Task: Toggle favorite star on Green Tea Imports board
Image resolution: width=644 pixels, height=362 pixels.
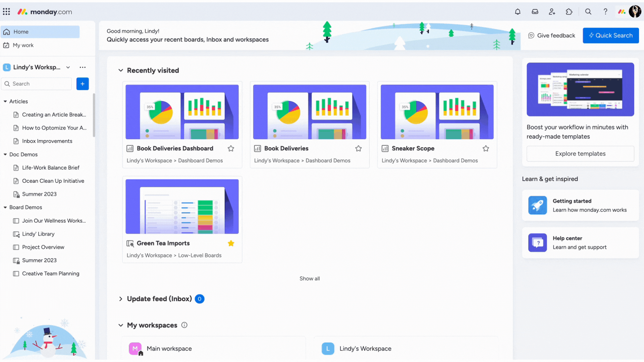Action: [x=231, y=243]
